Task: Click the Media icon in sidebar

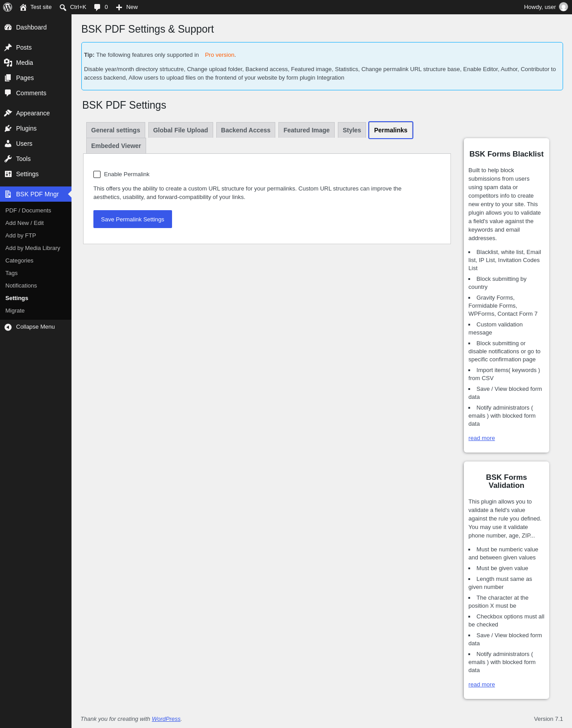Action: pyautogui.click(x=8, y=63)
